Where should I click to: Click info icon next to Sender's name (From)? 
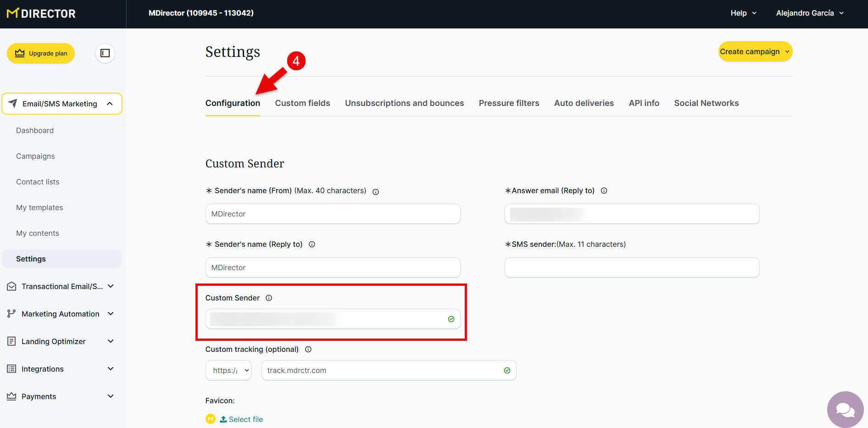(x=376, y=192)
